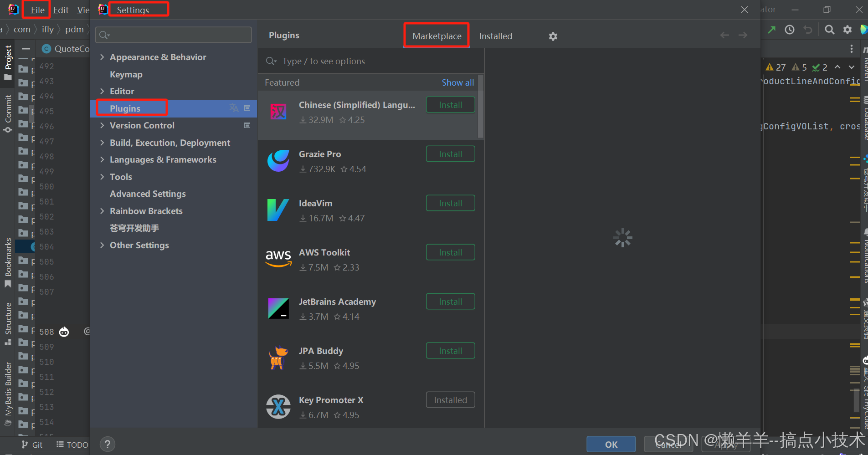Viewport: 868px width, 455px height.
Task: Open the Project tool window tab
Action: coord(8,62)
